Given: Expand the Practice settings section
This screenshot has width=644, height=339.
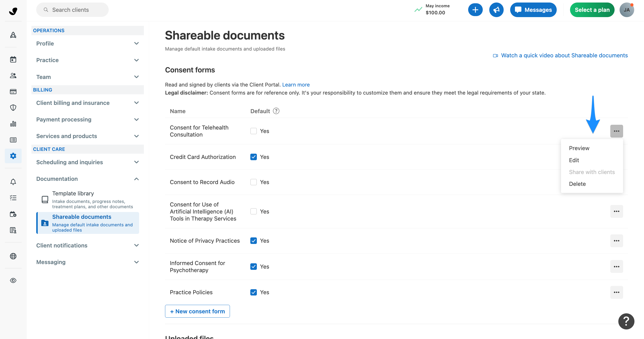Looking at the screenshot, I should pyautogui.click(x=88, y=60).
